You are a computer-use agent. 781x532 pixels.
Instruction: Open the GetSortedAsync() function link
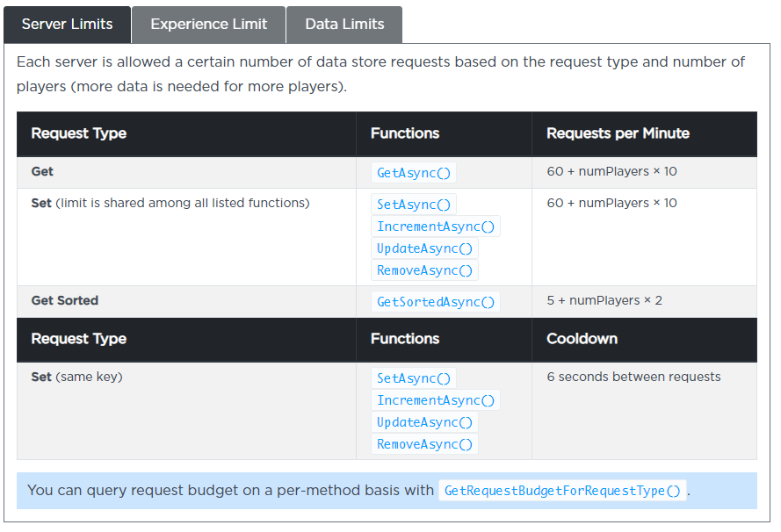tap(436, 302)
